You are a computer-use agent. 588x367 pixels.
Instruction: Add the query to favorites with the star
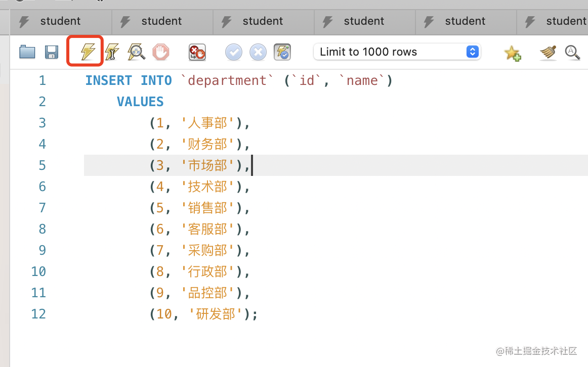(512, 52)
